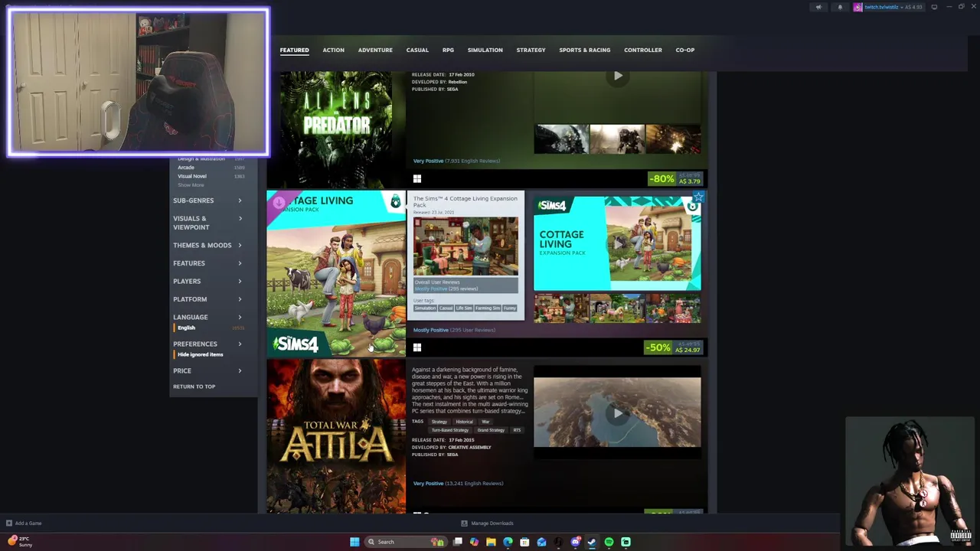980x551 pixels.
Task: Click the -80% price button for Aliens vs Predator
Action: coord(675,178)
